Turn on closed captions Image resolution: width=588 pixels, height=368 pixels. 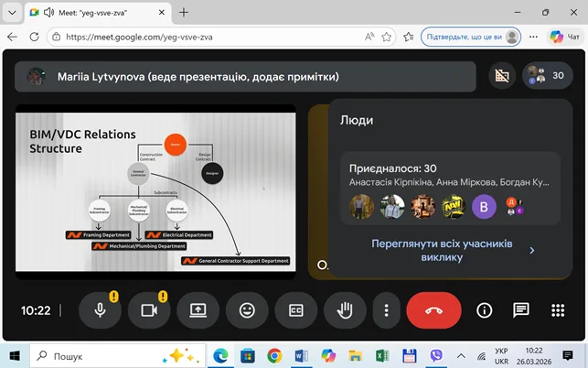295,310
